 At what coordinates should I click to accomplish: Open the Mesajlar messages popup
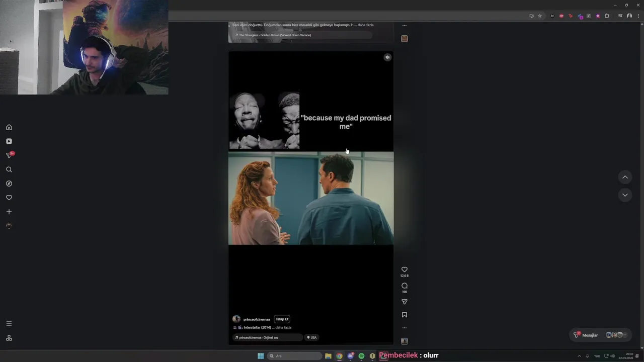601,335
